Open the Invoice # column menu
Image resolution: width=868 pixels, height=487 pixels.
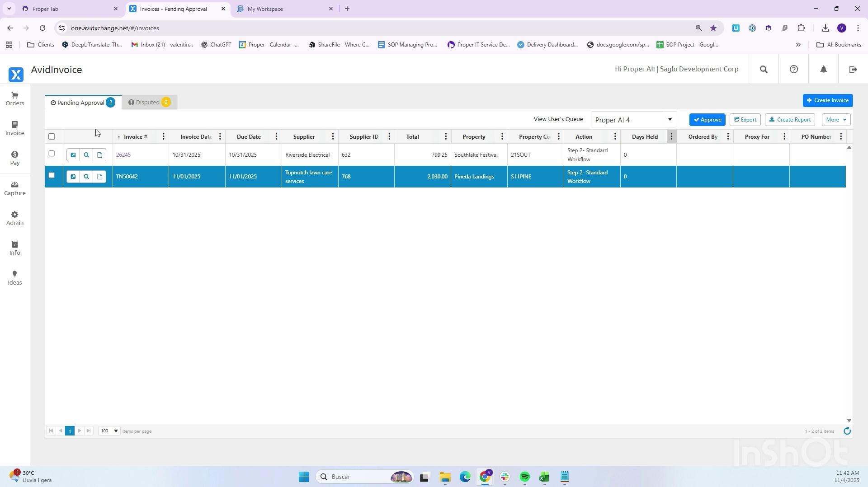164,137
